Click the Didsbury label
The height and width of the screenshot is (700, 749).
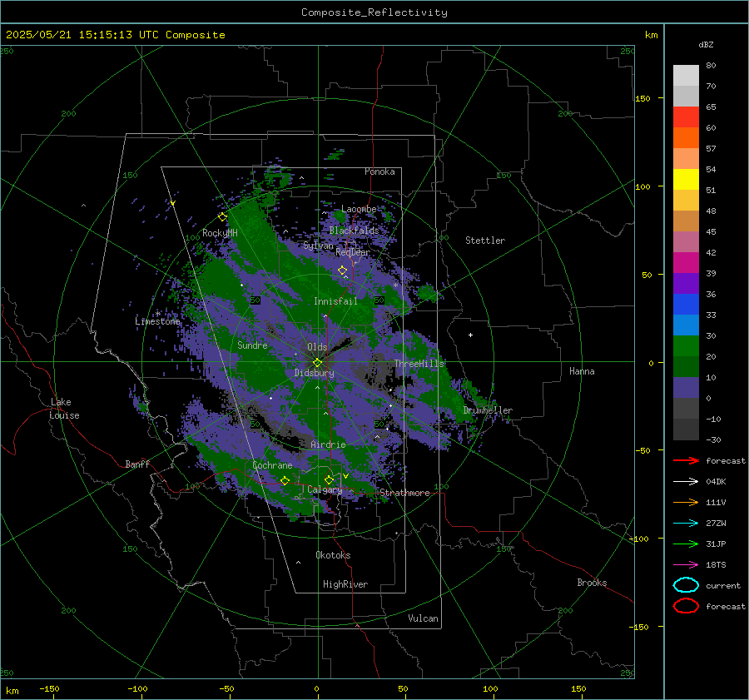coord(314,373)
